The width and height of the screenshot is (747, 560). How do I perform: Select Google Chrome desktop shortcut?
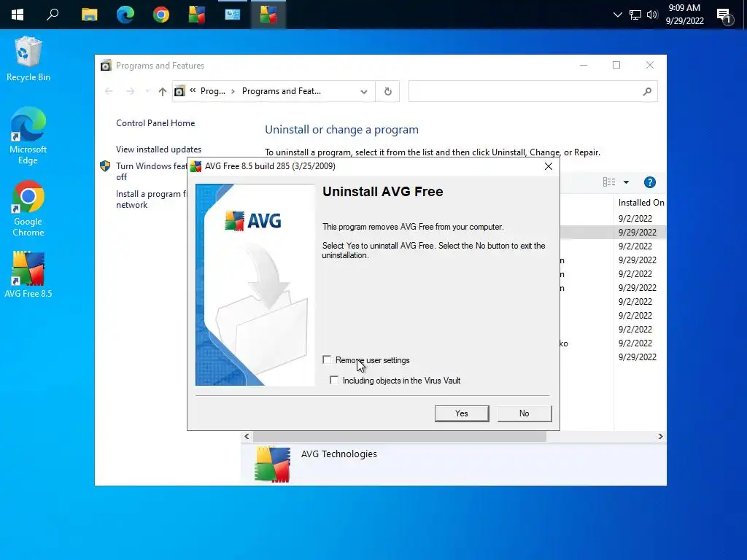[28, 209]
